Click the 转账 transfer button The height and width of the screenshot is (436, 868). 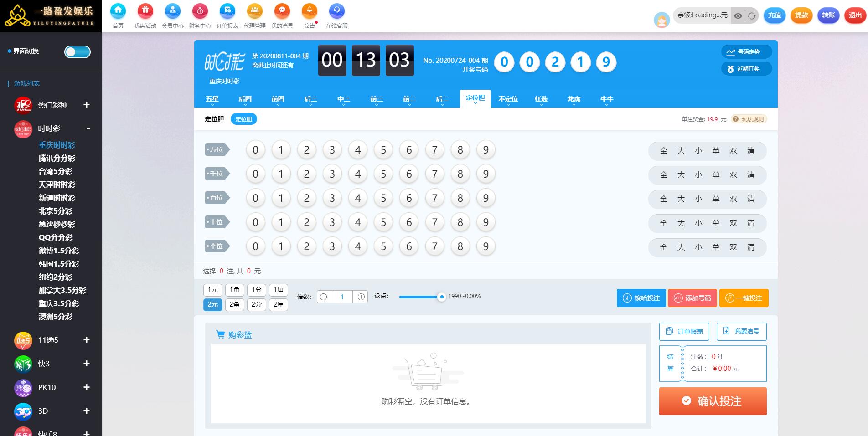pos(828,15)
